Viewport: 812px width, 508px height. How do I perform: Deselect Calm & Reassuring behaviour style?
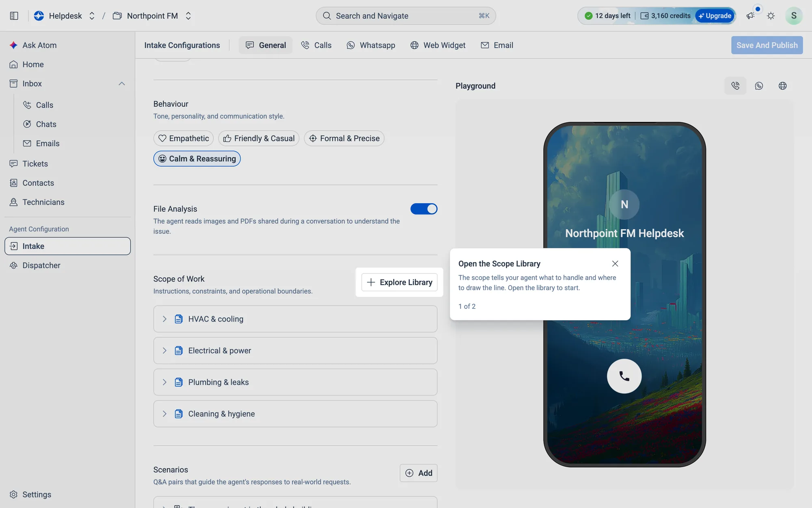[x=197, y=158]
